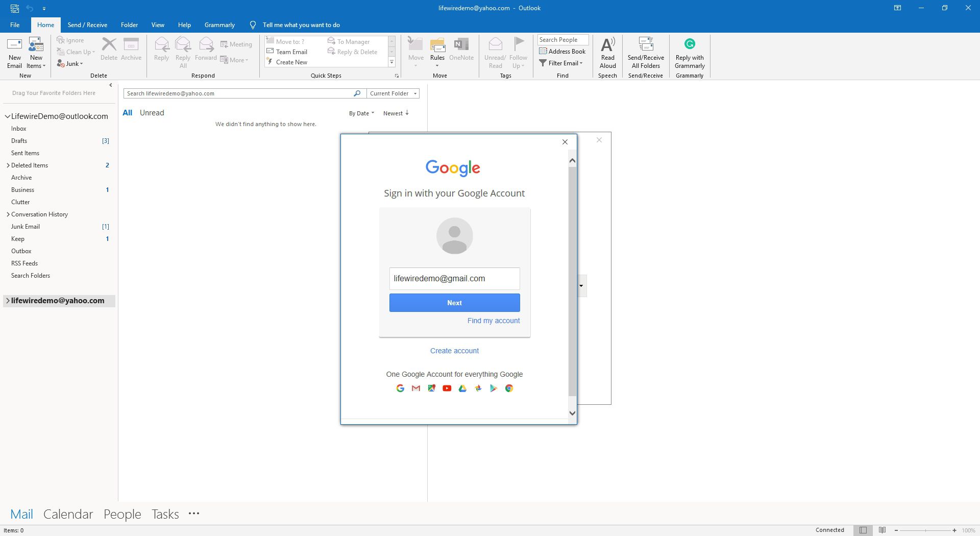
Task: Click the Next button in Google sign-in
Action: tap(454, 303)
